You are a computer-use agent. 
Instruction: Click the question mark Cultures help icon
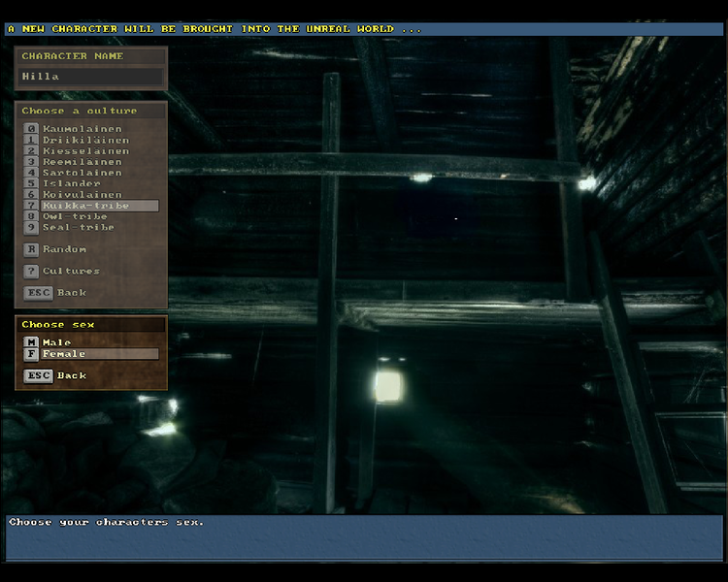(x=31, y=272)
